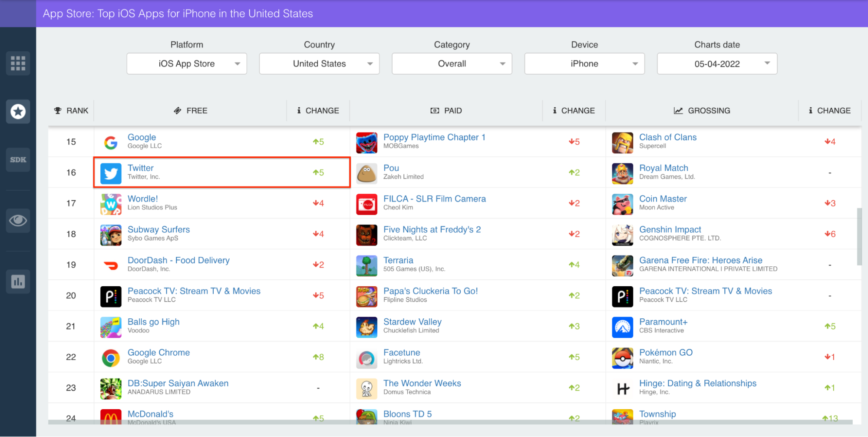Open the Hinge: Dating & Relationships link
This screenshot has height=437, width=868.
pos(698,383)
